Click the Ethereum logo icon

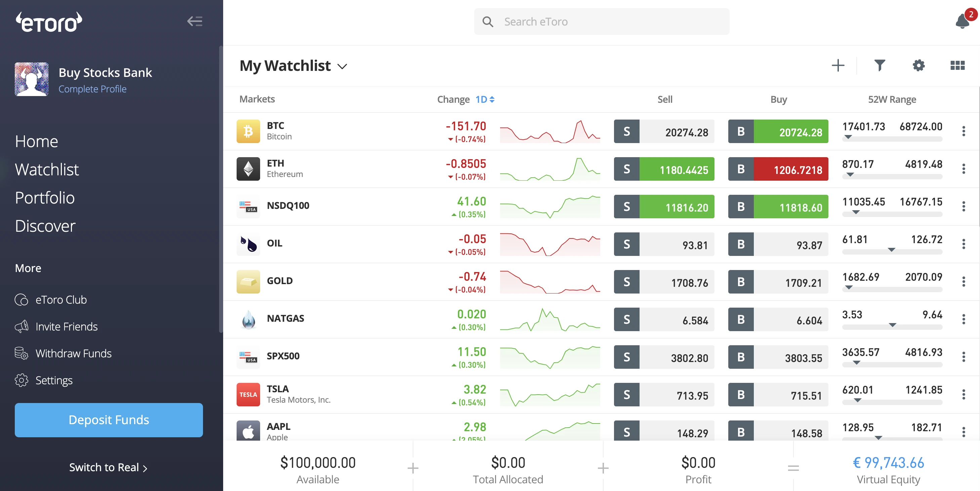(248, 169)
